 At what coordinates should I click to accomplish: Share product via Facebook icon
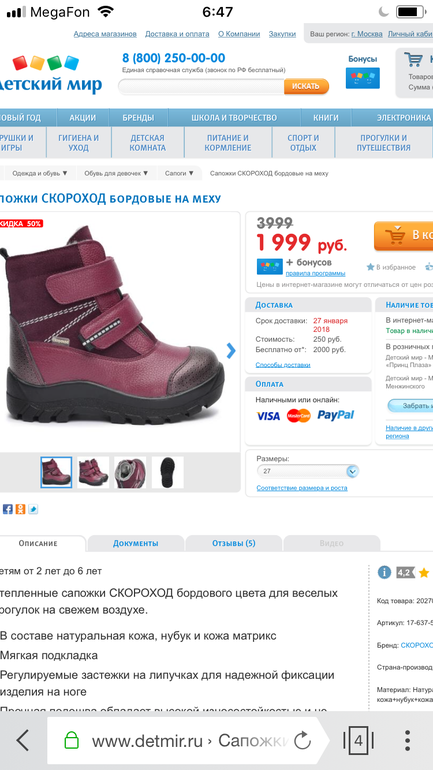coord(7,509)
